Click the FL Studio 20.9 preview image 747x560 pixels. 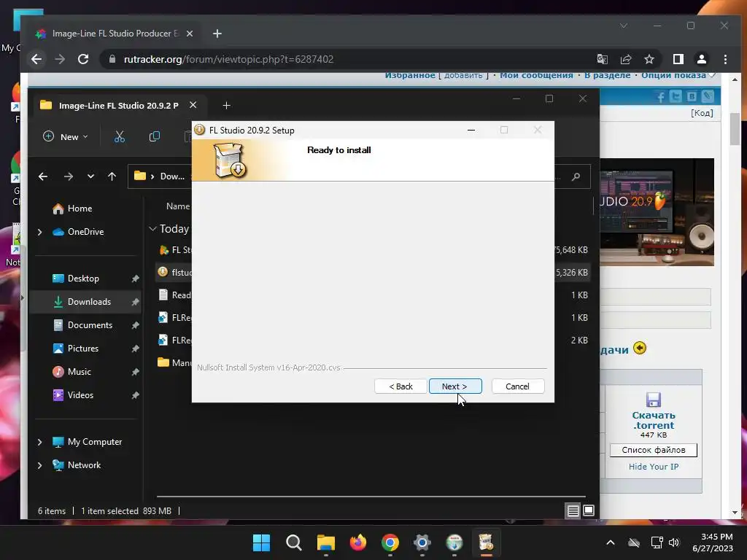(657, 212)
